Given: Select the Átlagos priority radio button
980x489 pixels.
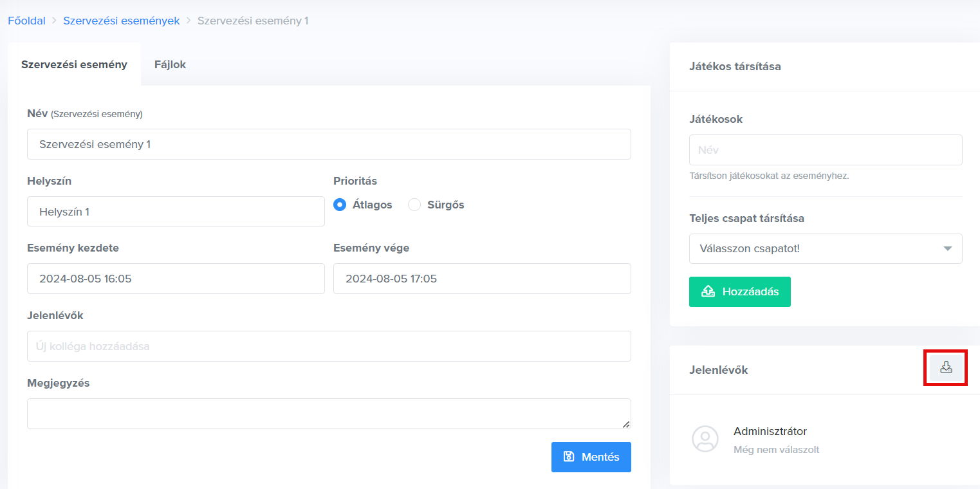Looking at the screenshot, I should 340,205.
